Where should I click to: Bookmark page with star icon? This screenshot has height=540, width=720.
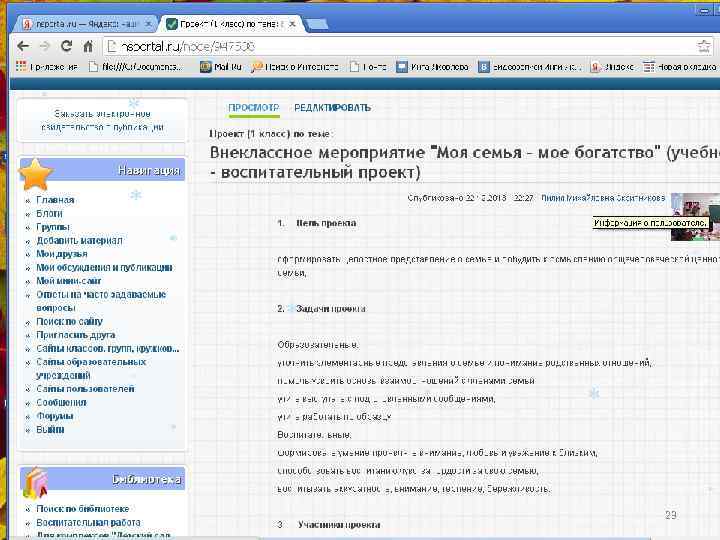coord(704,46)
